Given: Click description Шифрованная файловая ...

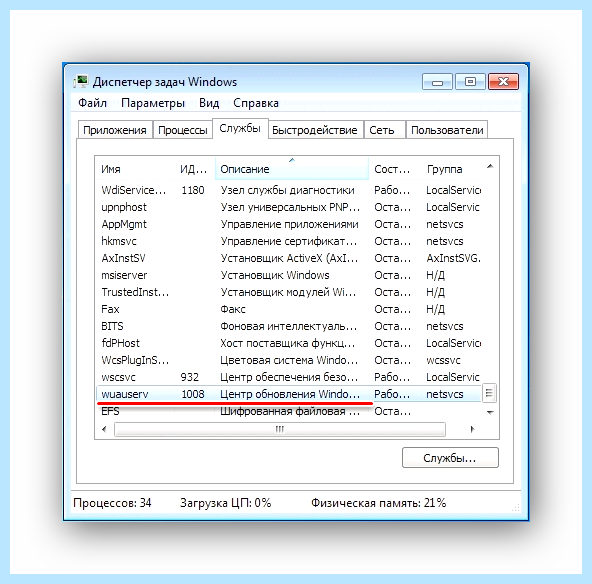Looking at the screenshot, I should 289,411.
